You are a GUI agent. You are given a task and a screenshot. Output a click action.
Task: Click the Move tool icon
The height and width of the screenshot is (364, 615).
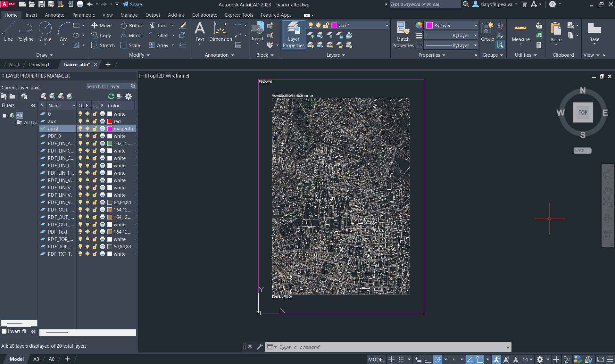(95, 26)
